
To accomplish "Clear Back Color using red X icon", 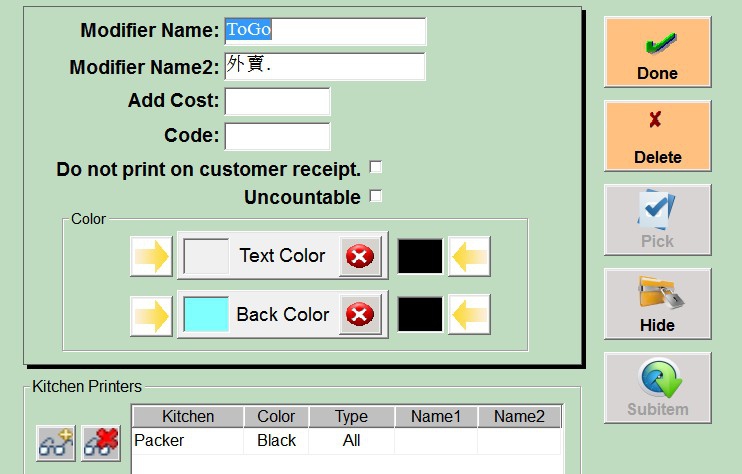I will pyautogui.click(x=358, y=316).
